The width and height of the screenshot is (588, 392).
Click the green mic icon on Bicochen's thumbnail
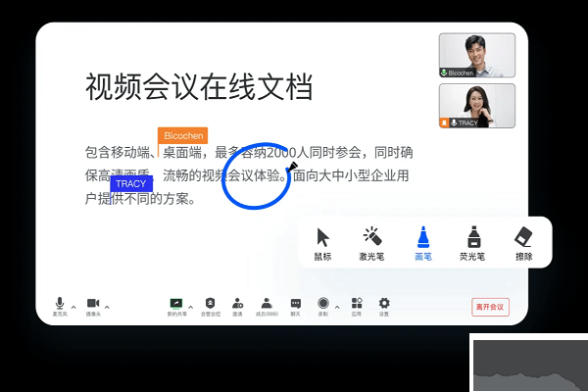coord(444,73)
